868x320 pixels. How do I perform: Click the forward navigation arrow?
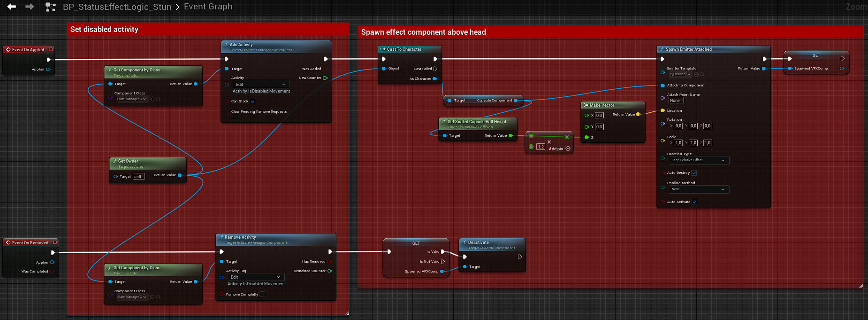(x=30, y=7)
